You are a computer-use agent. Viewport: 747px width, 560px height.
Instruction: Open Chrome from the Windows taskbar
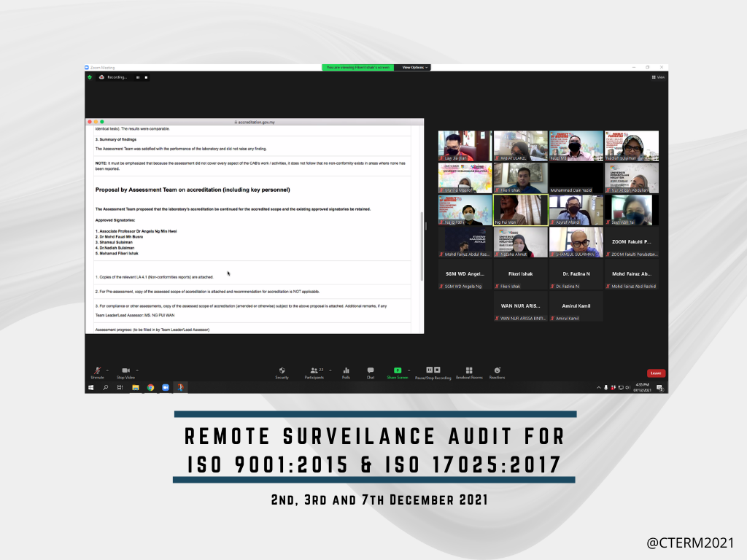coord(150,388)
